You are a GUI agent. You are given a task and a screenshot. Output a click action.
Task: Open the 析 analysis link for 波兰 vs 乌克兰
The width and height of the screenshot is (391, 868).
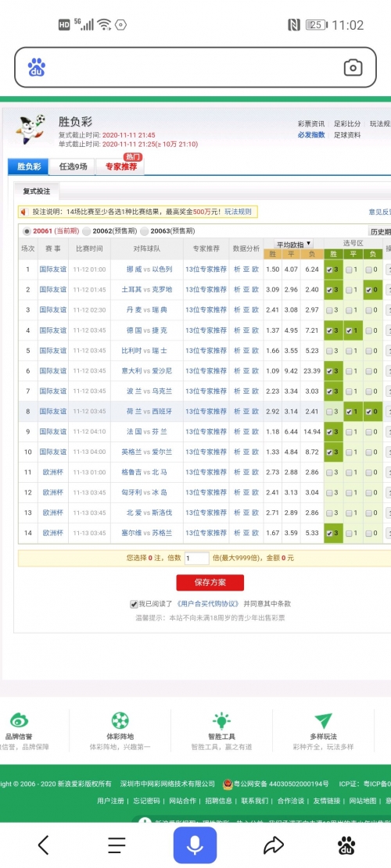(x=237, y=391)
